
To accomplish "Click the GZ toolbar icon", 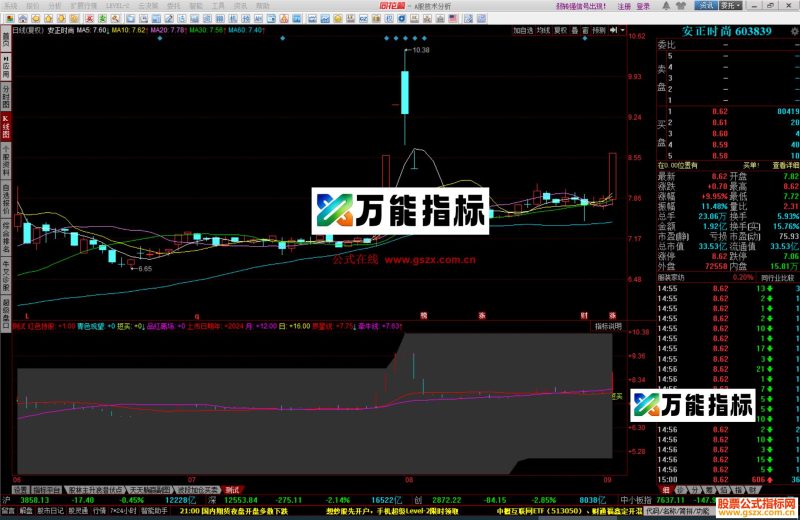I will (363, 19).
